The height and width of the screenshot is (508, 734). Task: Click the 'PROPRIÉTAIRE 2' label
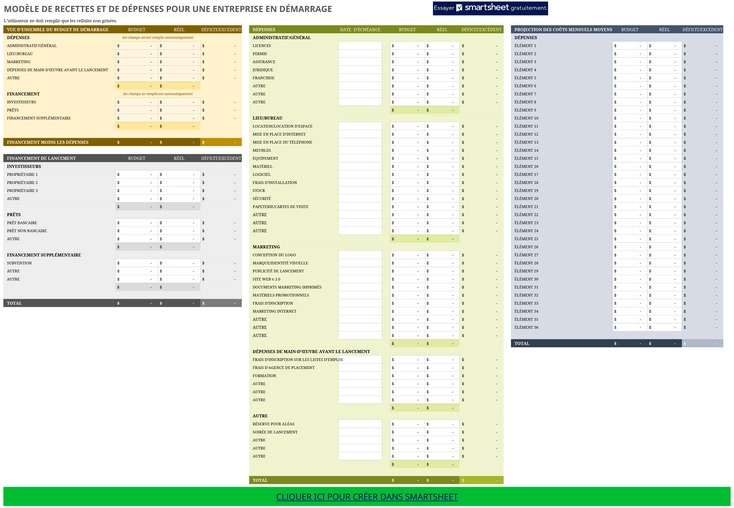22,183
